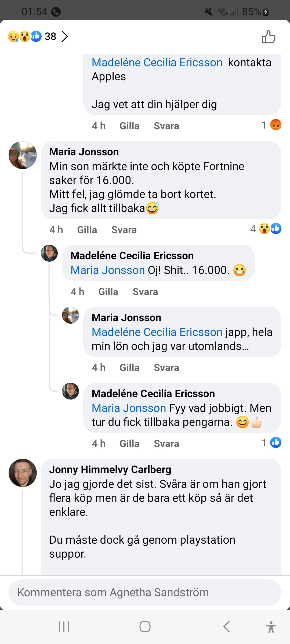Open Maria Jonsson mention in 'Oj! Shit' reply
This screenshot has height=644, width=290.
(108, 270)
